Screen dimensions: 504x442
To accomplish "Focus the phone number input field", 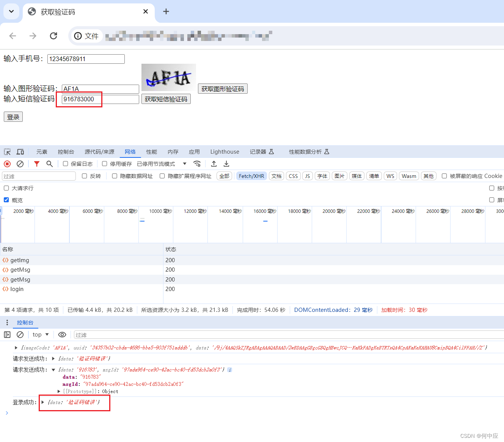I will coord(86,59).
